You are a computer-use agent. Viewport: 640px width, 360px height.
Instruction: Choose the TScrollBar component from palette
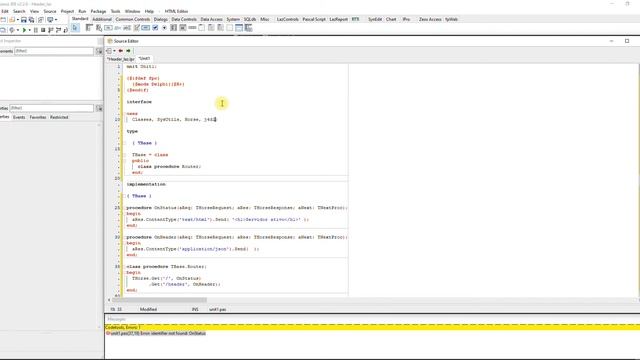pos(192,28)
